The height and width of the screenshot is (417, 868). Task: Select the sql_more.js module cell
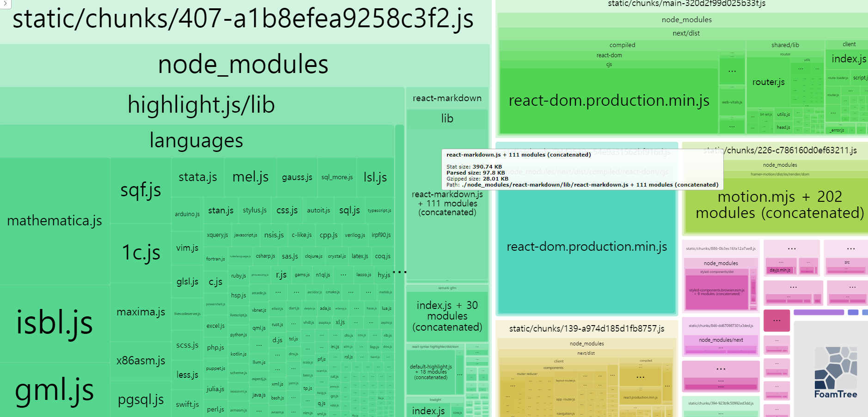coord(337,177)
